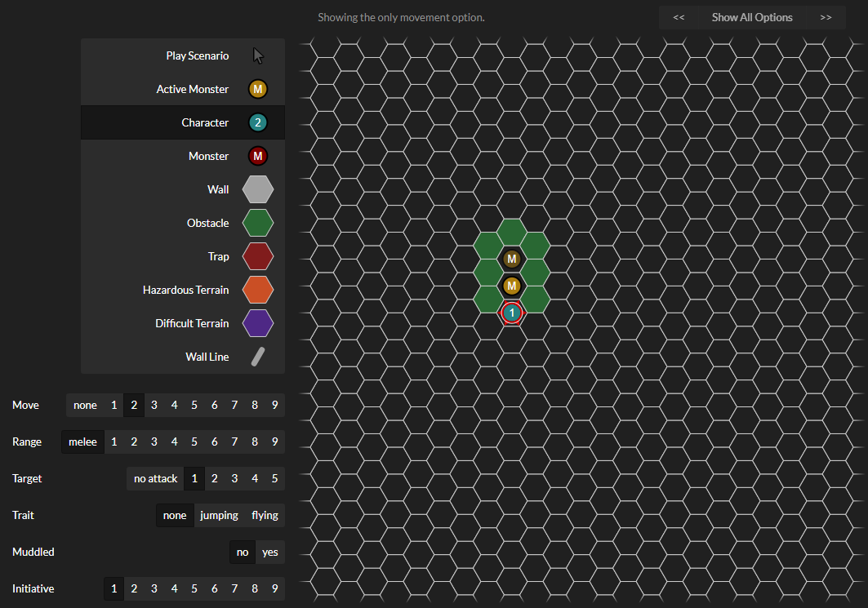Click Show All Options

coord(752,18)
